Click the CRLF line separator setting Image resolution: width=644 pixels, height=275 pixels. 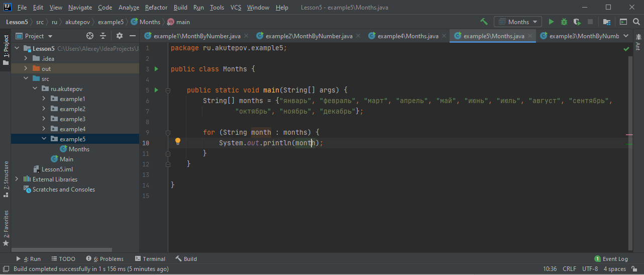569,269
